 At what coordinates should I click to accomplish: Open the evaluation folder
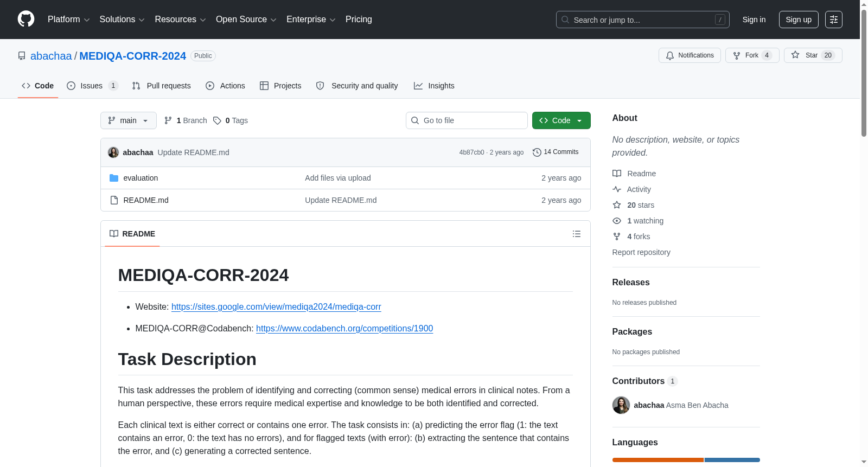coord(141,178)
